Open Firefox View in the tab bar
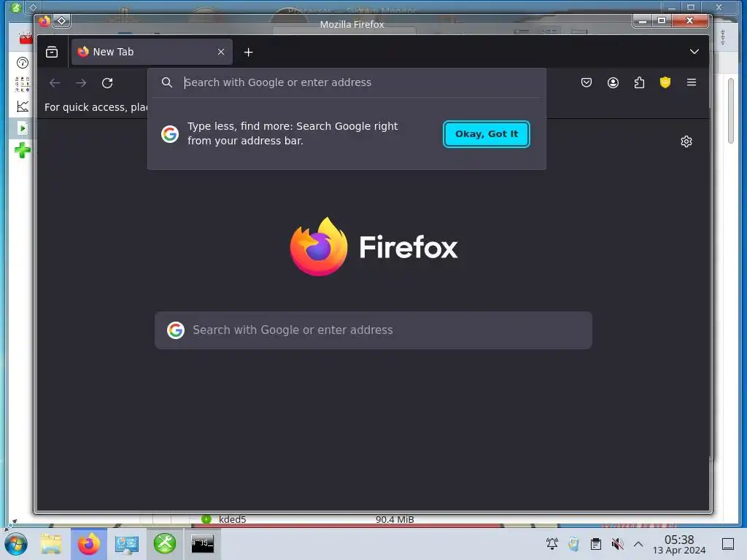The width and height of the screenshot is (747, 560). [52, 52]
